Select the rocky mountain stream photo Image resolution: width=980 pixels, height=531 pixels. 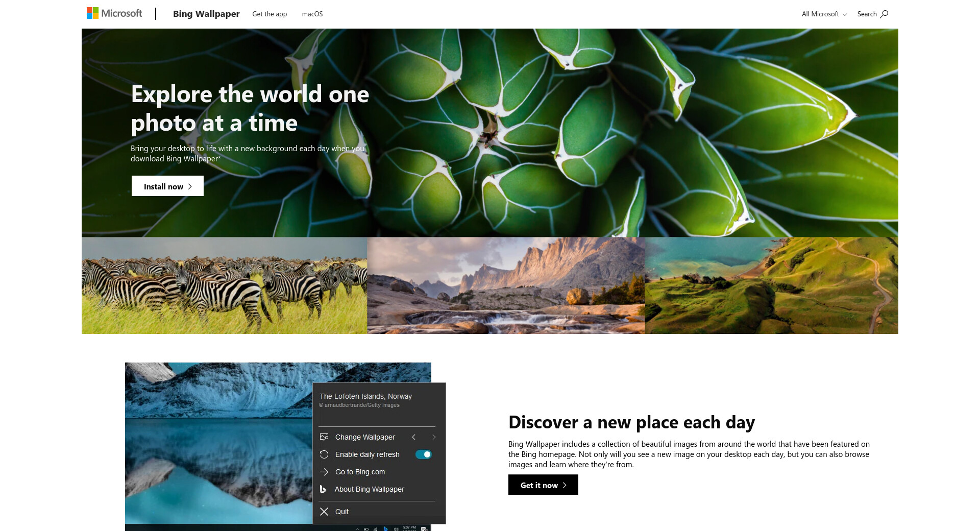coord(506,285)
